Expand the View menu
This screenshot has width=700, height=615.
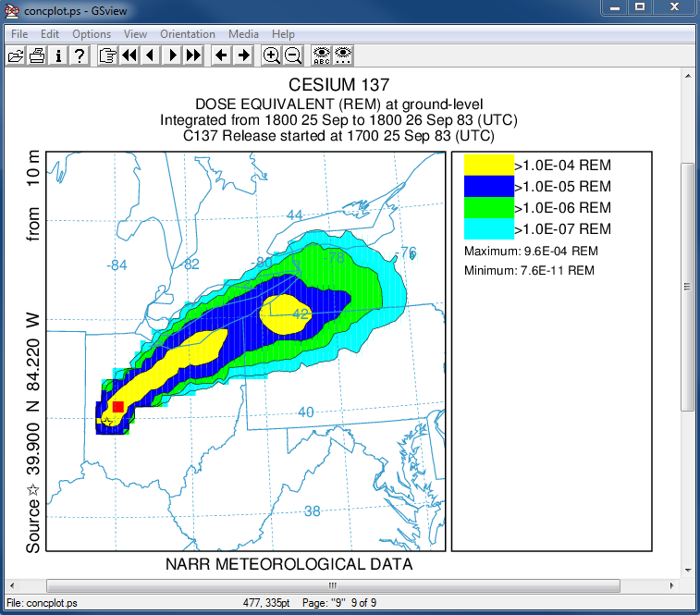pyautogui.click(x=135, y=34)
